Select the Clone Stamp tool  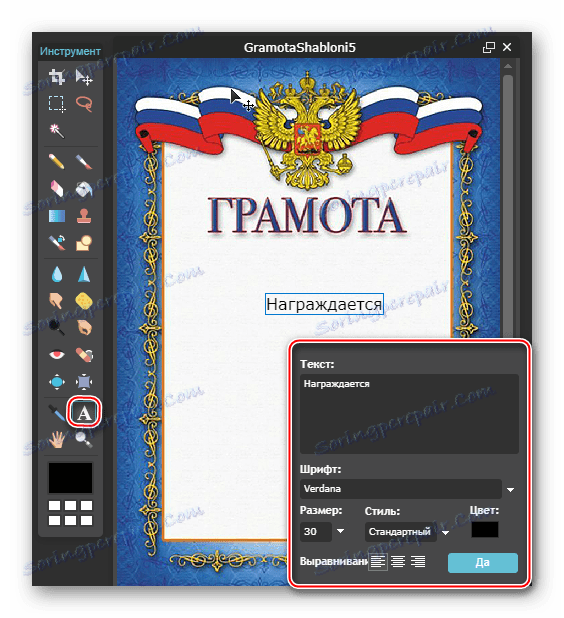click(84, 216)
